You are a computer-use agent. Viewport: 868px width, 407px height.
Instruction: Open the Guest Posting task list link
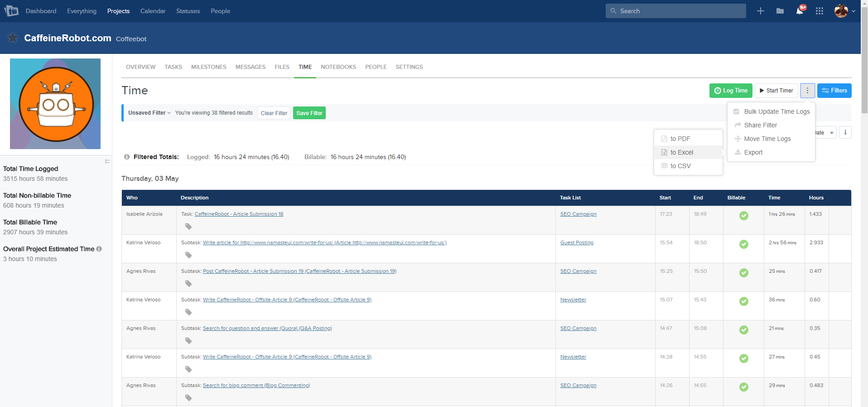coord(577,242)
